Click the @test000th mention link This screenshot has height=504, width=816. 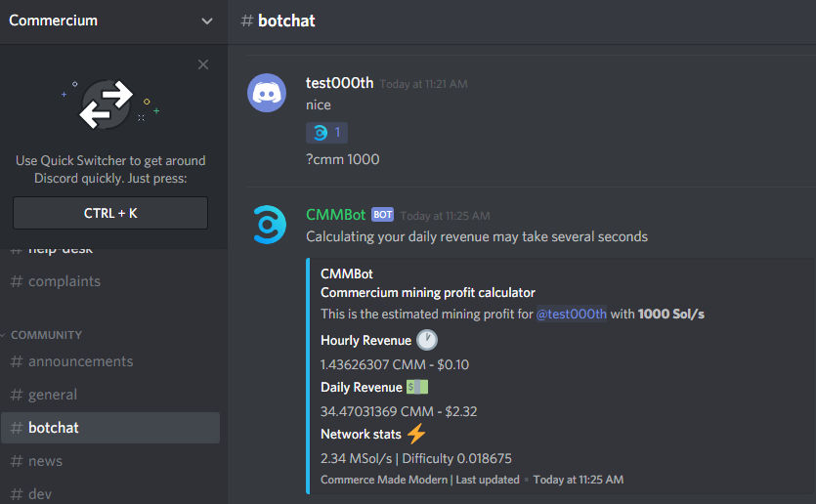click(x=572, y=315)
